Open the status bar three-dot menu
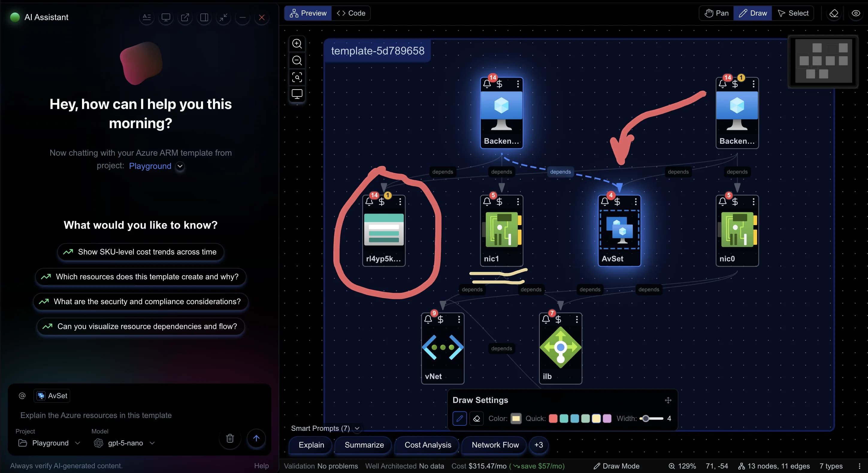The height and width of the screenshot is (473, 868). (x=859, y=466)
